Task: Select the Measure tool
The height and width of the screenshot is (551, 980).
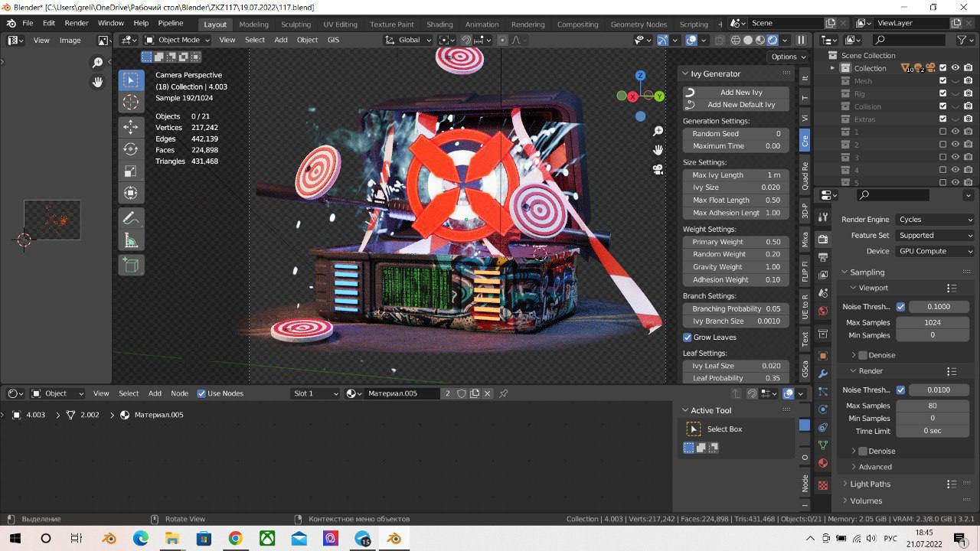Action: pos(131,242)
